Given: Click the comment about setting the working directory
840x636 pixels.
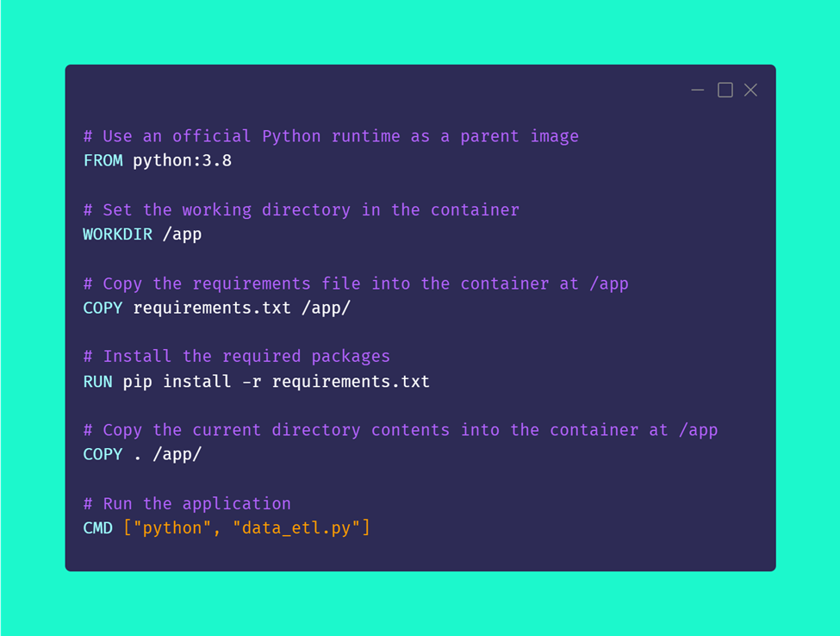Looking at the screenshot, I should click(x=300, y=209).
